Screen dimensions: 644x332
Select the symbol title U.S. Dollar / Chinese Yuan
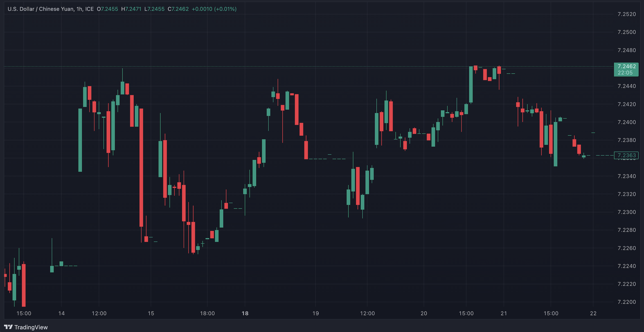[41, 9]
